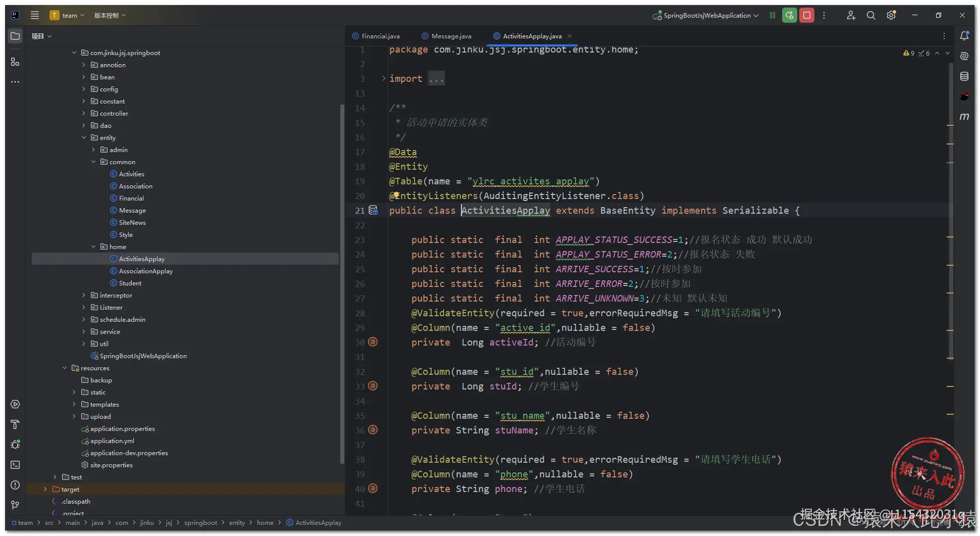Open the Maven tool window
This screenshot has width=980, height=536.
[964, 117]
